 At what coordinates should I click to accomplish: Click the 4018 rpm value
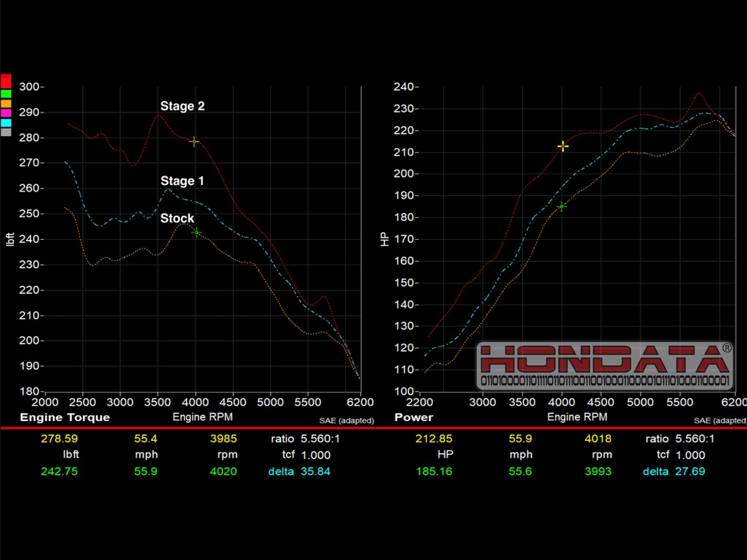coord(598,439)
